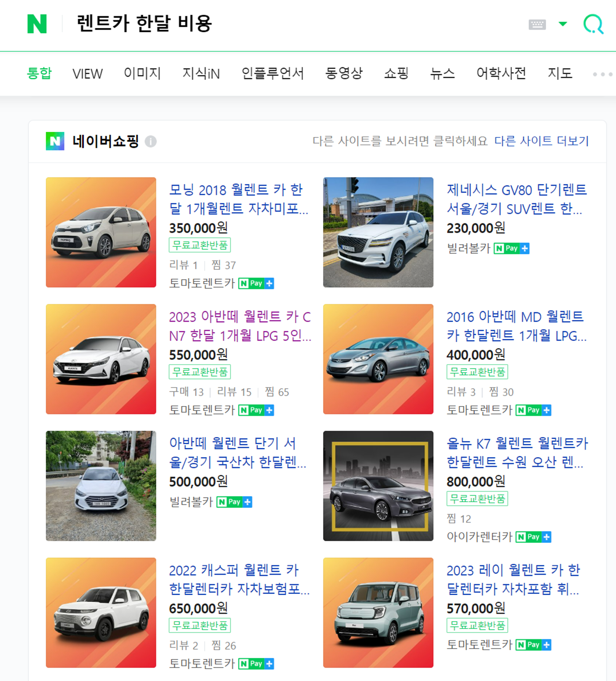Click 무료교환반품 badge on 2023 아반떼 listing
The width and height of the screenshot is (616, 681).
[x=200, y=372]
